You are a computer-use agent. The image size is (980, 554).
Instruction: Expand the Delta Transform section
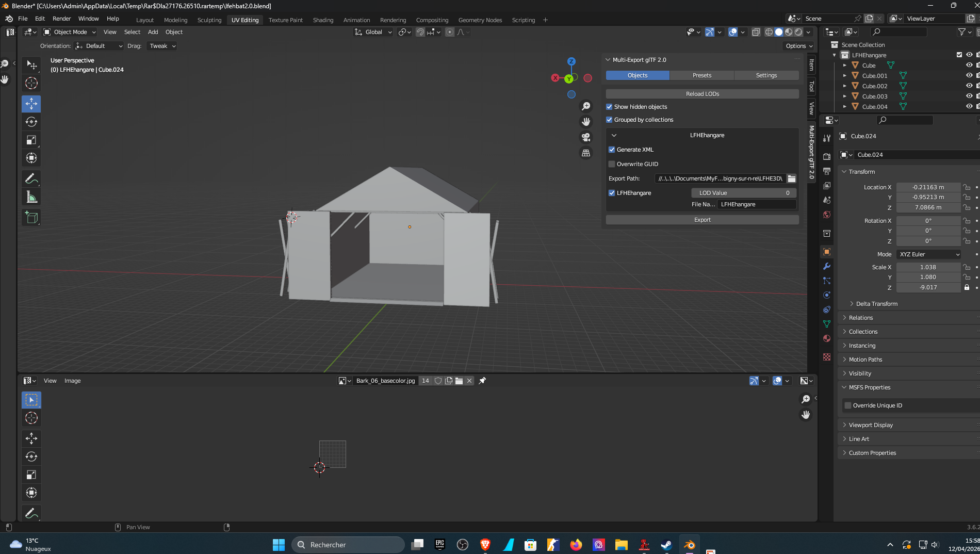pyautogui.click(x=876, y=304)
